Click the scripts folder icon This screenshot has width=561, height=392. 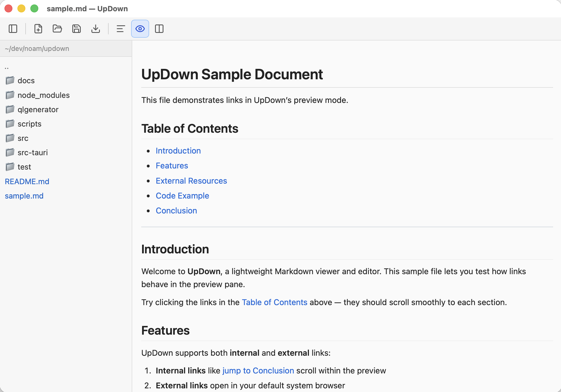pyautogui.click(x=10, y=123)
